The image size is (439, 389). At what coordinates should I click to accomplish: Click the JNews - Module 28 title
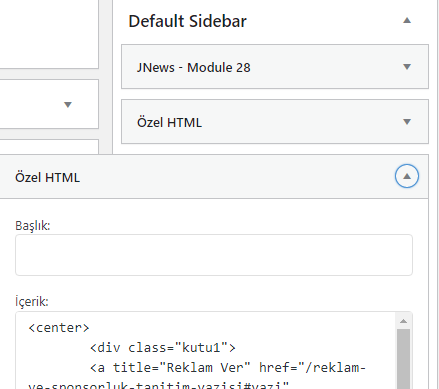pos(193,68)
